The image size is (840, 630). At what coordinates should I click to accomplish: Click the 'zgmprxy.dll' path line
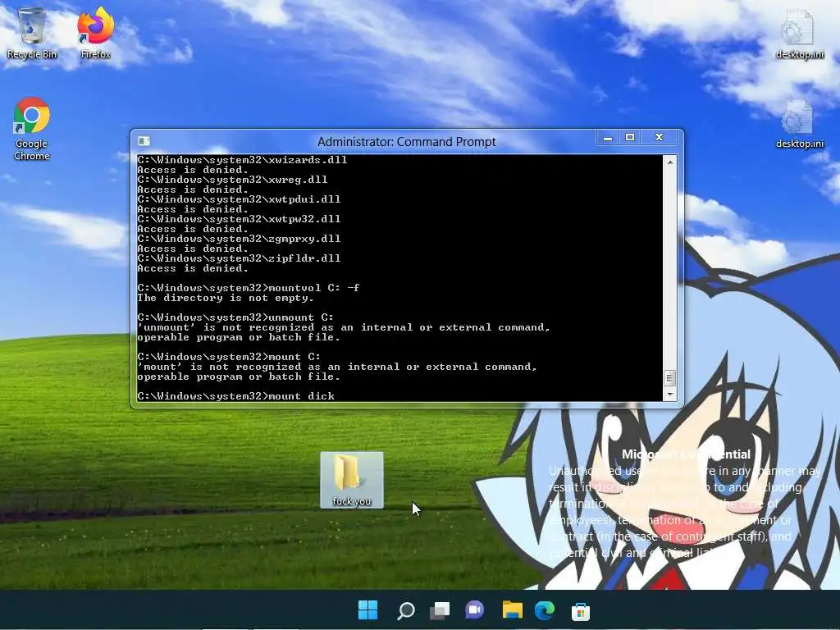point(239,239)
